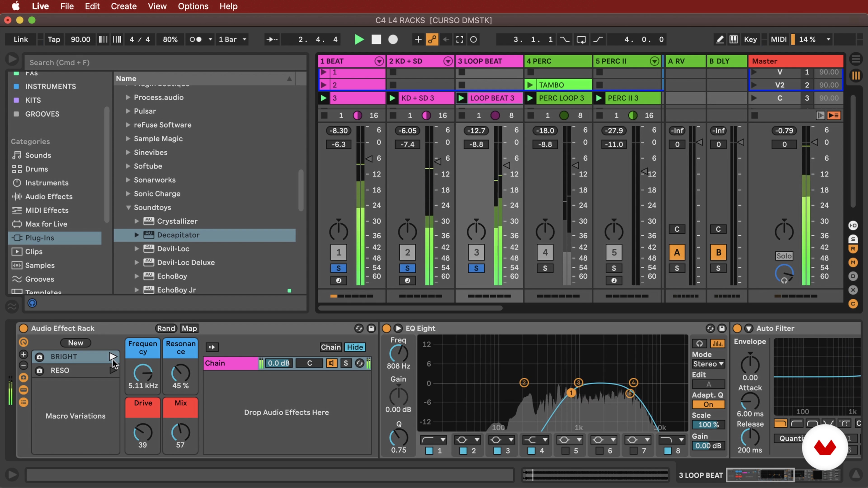868x488 pixels.
Task: Click the Key map mode button
Action: 750,39
